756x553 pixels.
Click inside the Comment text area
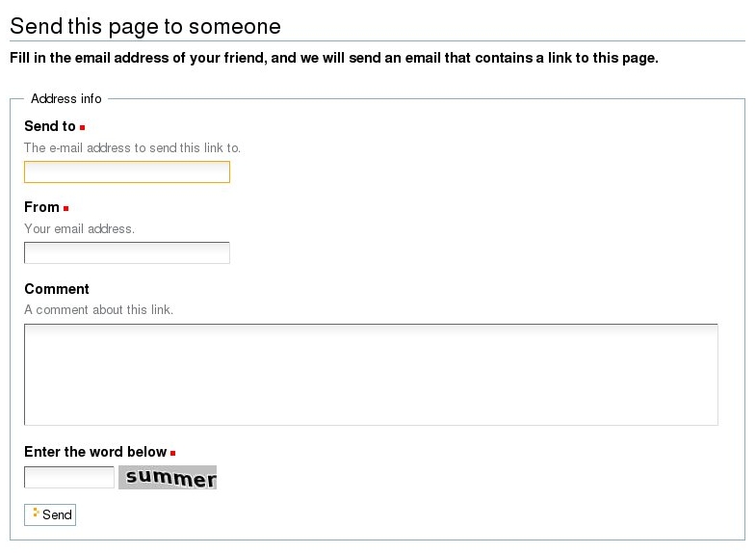[x=371, y=374]
